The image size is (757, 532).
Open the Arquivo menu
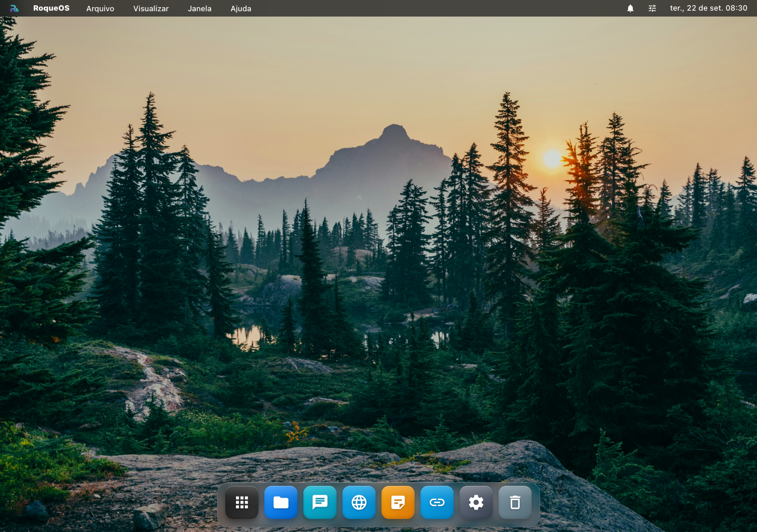101,8
